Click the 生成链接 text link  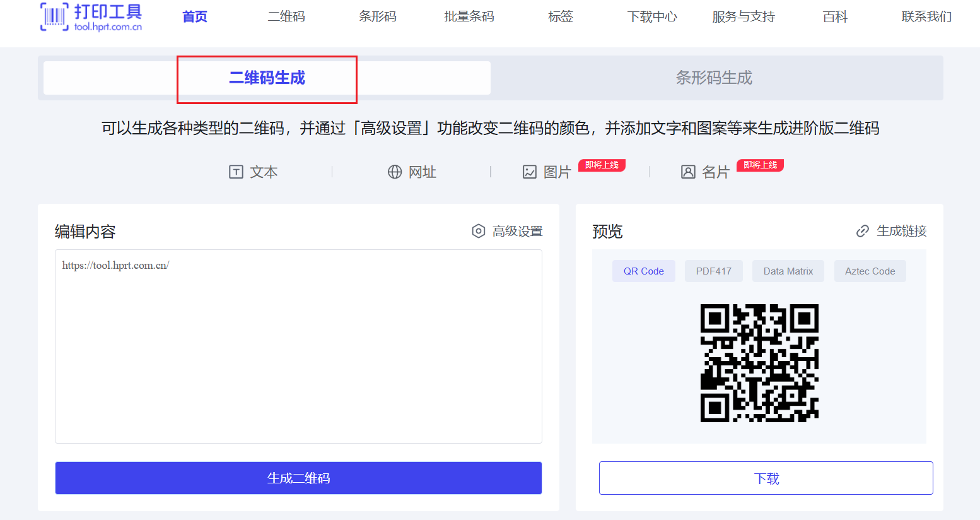coord(902,231)
